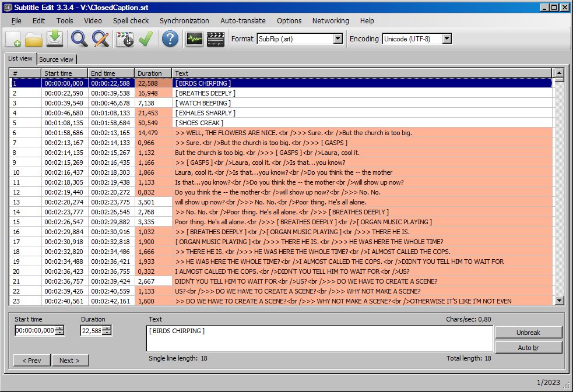Click start time '00:02:13,167'
The image size is (573, 392).
click(64, 143)
